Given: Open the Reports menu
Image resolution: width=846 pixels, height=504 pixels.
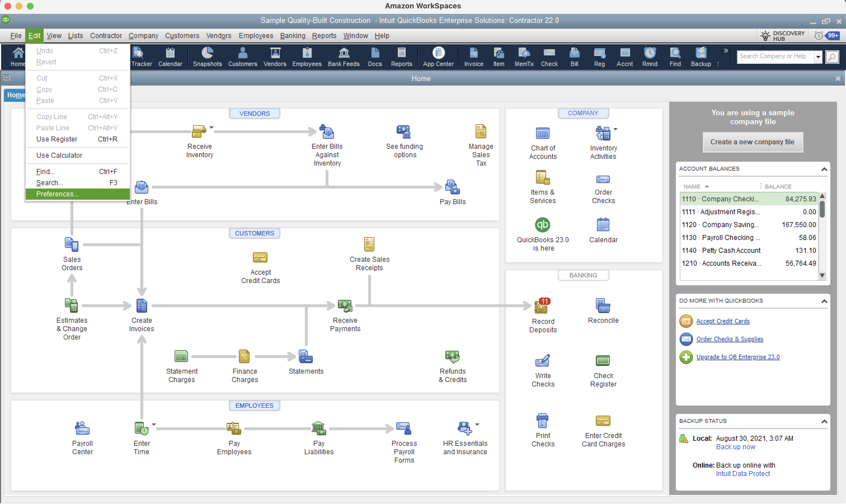Looking at the screenshot, I should coord(324,36).
